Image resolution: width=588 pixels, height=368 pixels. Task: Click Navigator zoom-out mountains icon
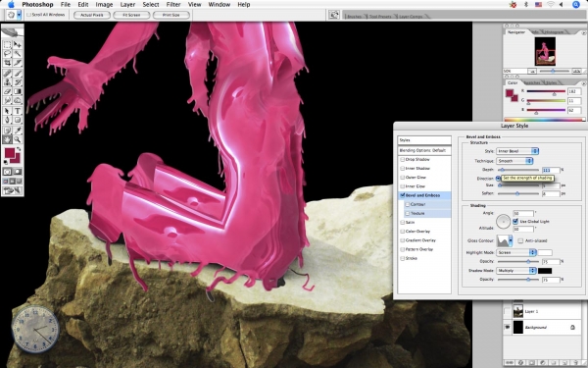tap(532, 71)
